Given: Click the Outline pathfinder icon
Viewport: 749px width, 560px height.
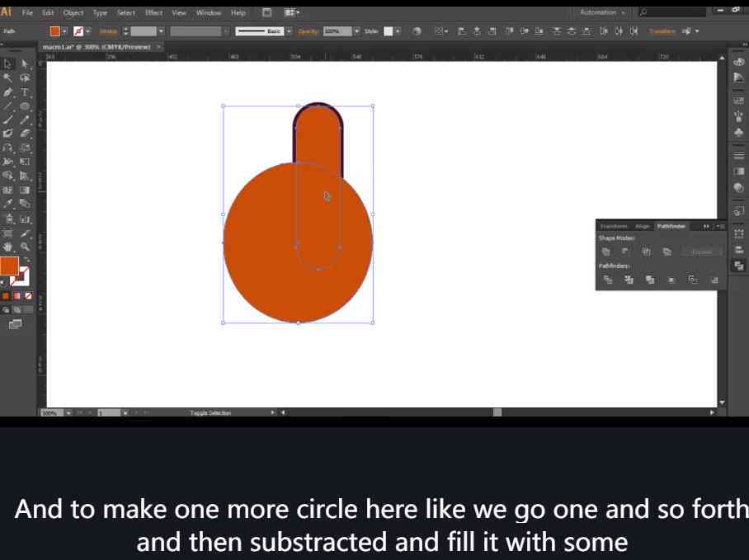Looking at the screenshot, I should [x=692, y=280].
